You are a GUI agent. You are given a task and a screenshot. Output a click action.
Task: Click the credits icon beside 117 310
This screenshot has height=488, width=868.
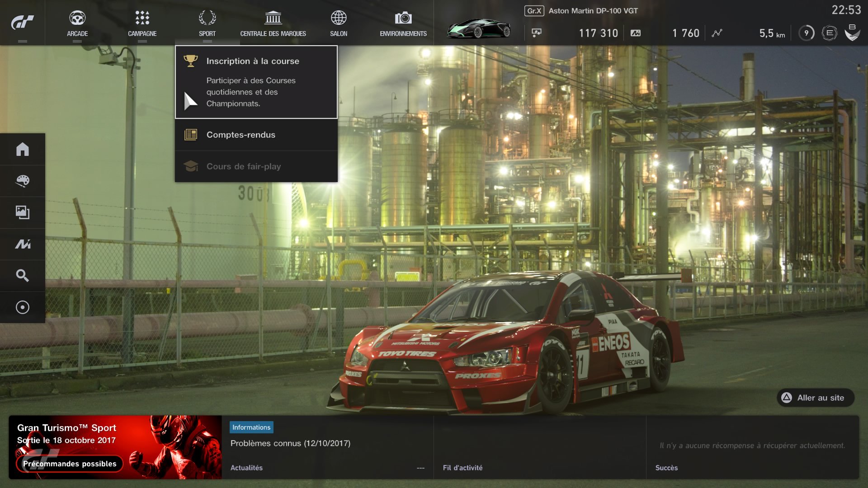[537, 33]
